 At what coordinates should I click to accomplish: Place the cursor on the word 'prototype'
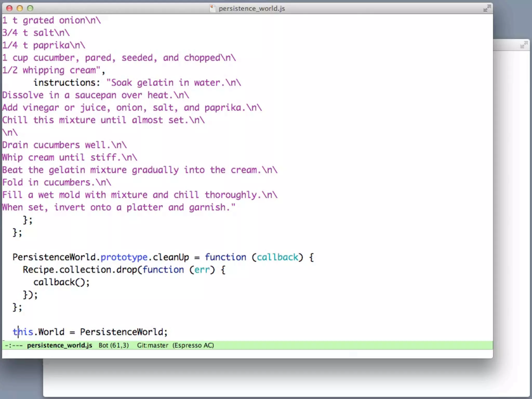124,257
